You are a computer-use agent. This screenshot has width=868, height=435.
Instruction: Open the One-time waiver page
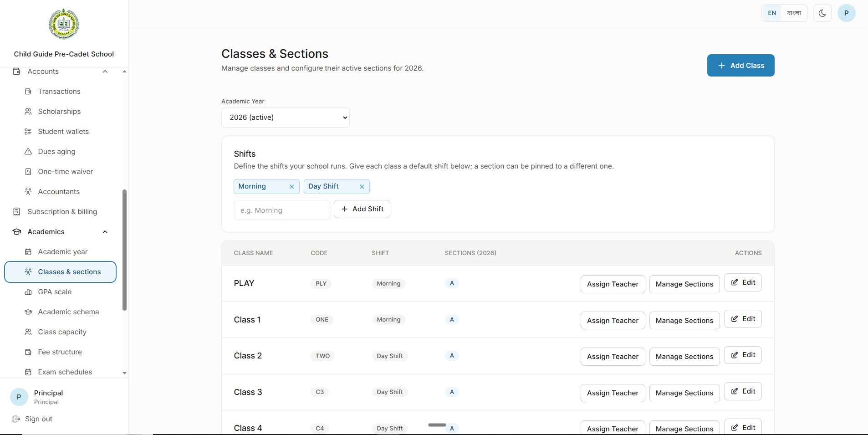click(x=61, y=172)
